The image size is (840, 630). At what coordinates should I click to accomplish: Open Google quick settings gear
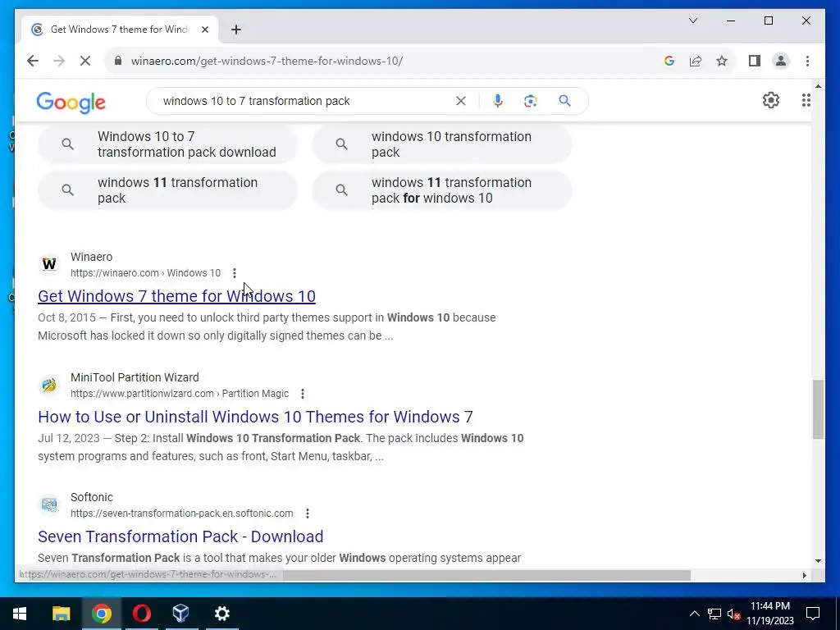point(770,100)
